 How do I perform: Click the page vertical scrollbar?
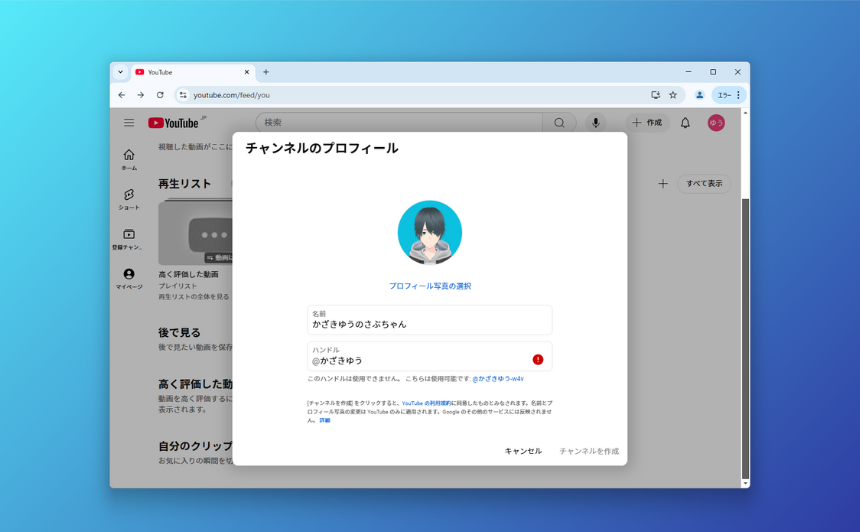coord(745,339)
